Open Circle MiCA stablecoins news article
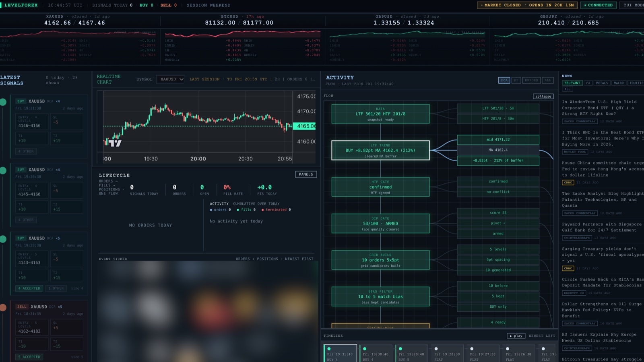The width and height of the screenshot is (644, 362). point(603,282)
